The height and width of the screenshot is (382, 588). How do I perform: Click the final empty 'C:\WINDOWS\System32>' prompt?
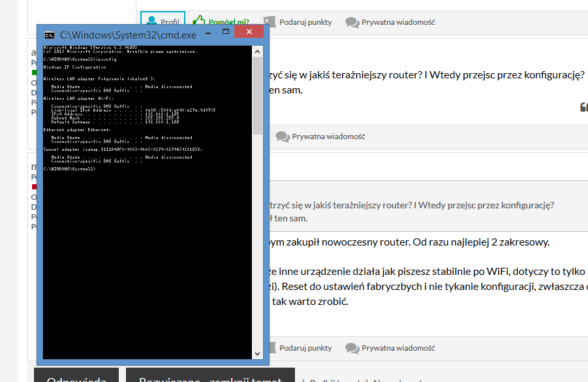tap(69, 169)
